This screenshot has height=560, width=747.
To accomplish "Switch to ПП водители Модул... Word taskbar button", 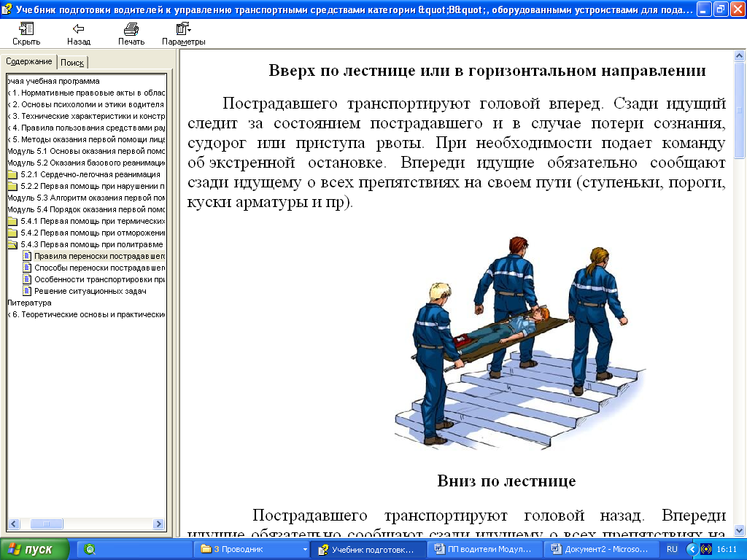I will (x=485, y=550).
